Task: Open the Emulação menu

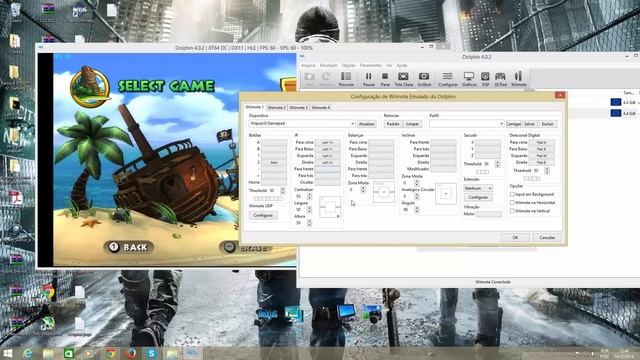Action: pos(329,65)
